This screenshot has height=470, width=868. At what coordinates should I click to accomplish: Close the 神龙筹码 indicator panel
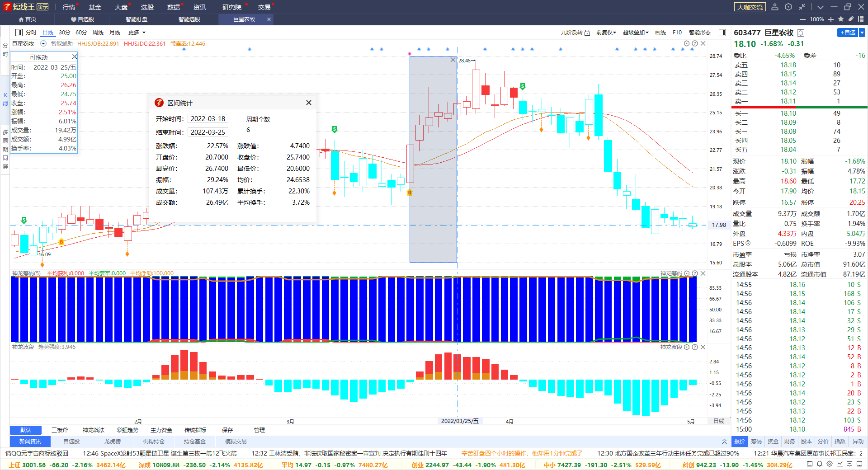pyautogui.click(x=703, y=273)
